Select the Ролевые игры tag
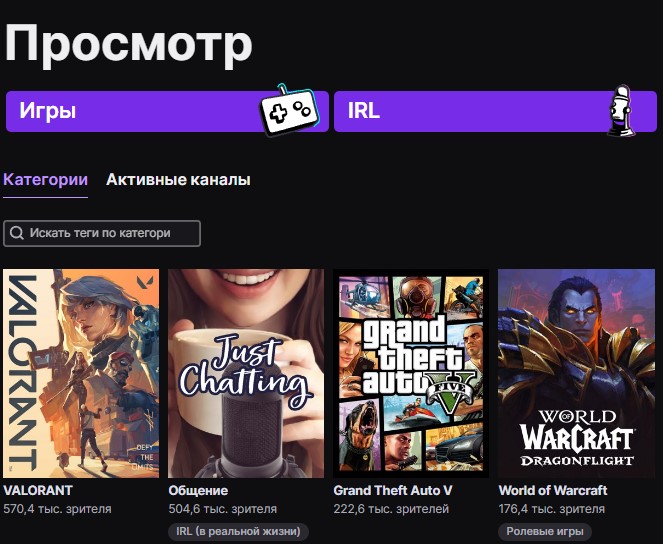The width and height of the screenshot is (663, 544). pyautogui.click(x=545, y=531)
